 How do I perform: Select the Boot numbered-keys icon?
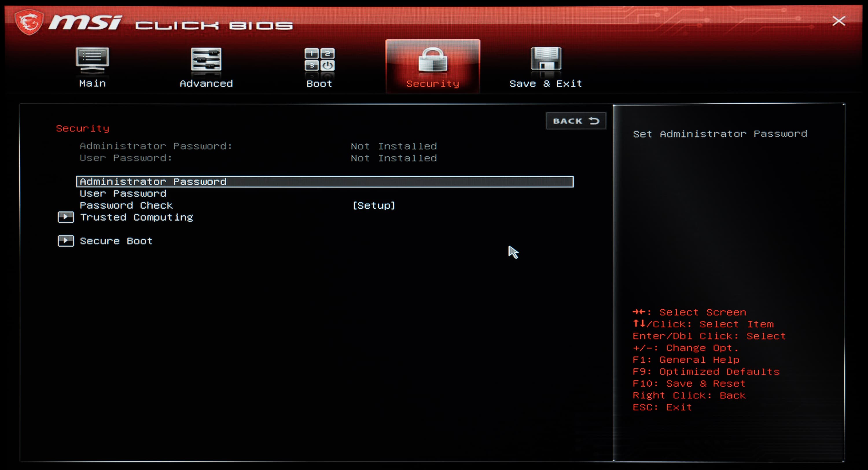click(x=319, y=60)
